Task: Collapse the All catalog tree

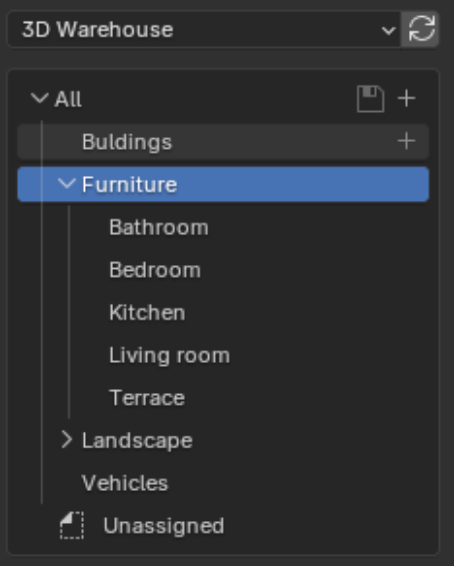Action: click(39, 98)
